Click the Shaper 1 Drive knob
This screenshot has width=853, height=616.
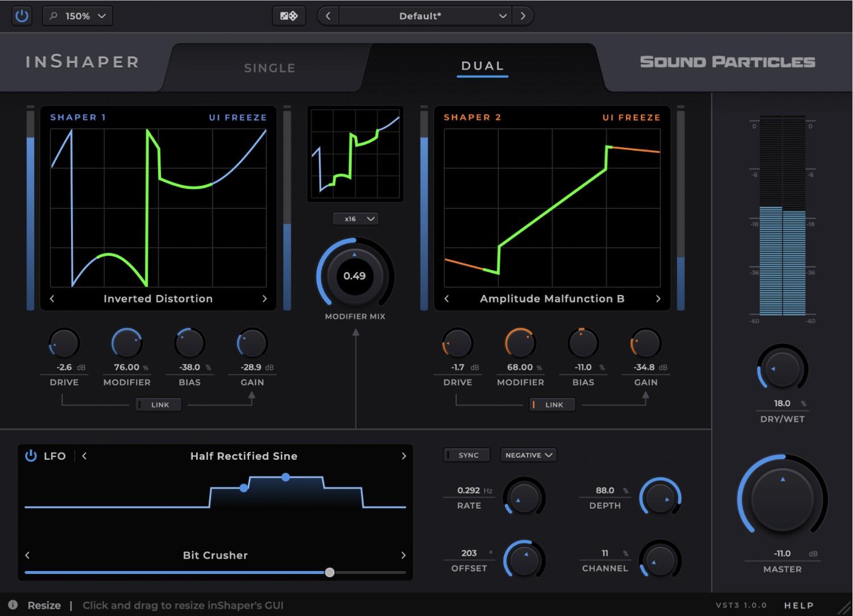coord(64,343)
